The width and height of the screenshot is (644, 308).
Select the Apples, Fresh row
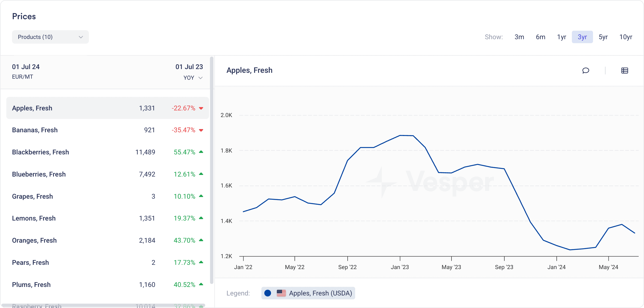point(108,108)
